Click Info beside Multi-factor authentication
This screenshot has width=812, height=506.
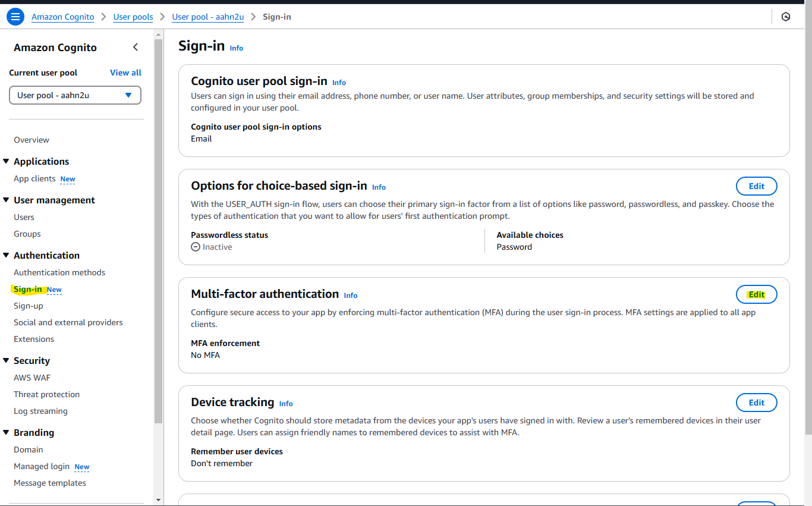coord(350,296)
